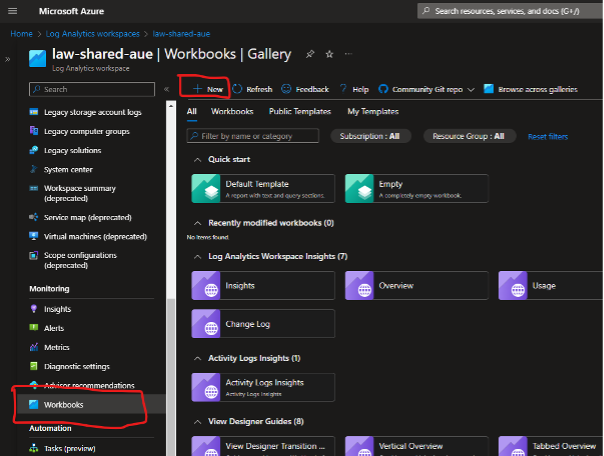Collapse the resource menu with double chevron

(166, 89)
